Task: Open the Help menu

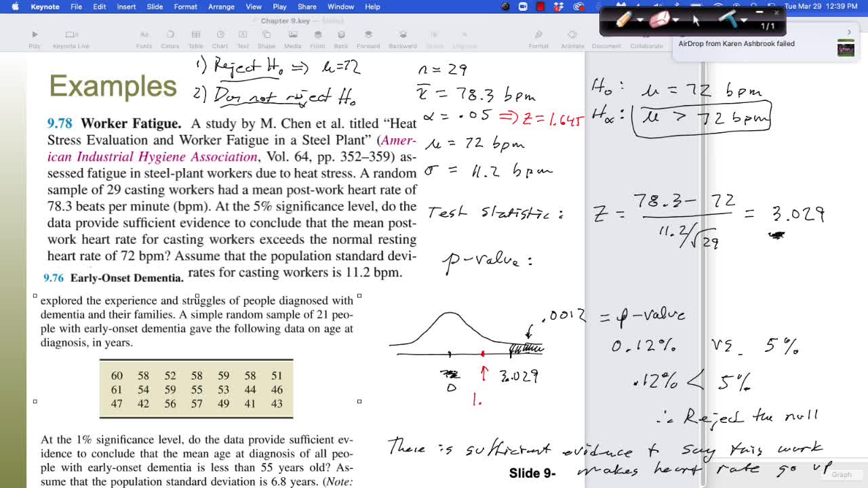Action: [x=372, y=7]
